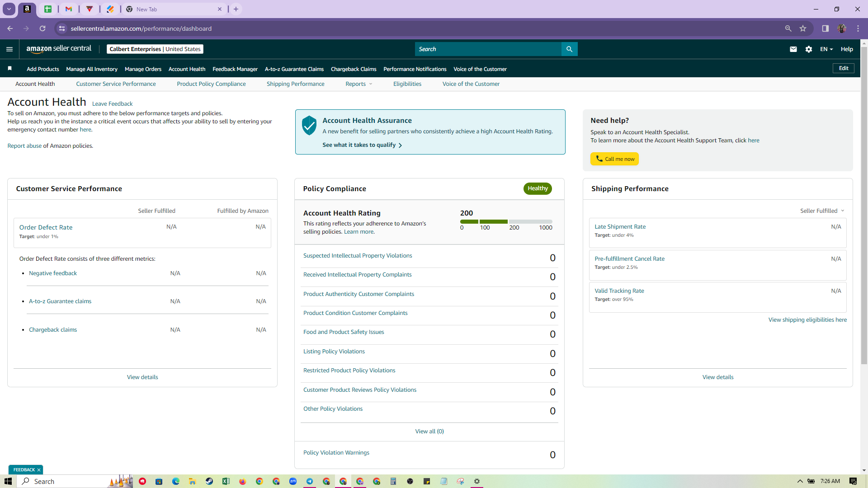Click the Account Health Assurance shield icon
The image size is (868, 488).
tap(309, 125)
